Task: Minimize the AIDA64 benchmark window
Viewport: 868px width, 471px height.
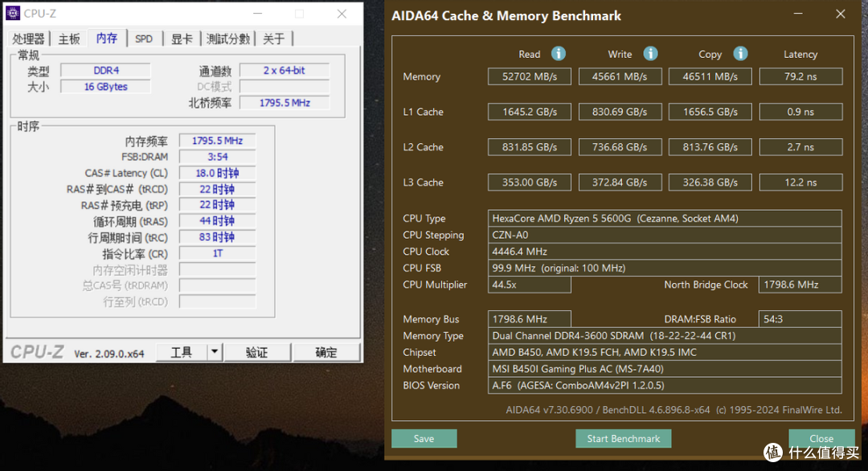Action: (798, 14)
